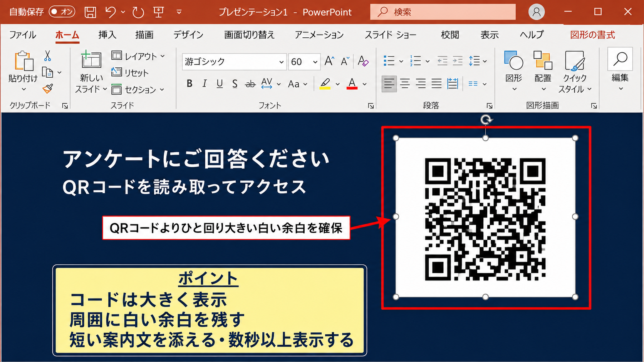The height and width of the screenshot is (362, 644).
Task: Increase list indent level
Action: click(458, 61)
